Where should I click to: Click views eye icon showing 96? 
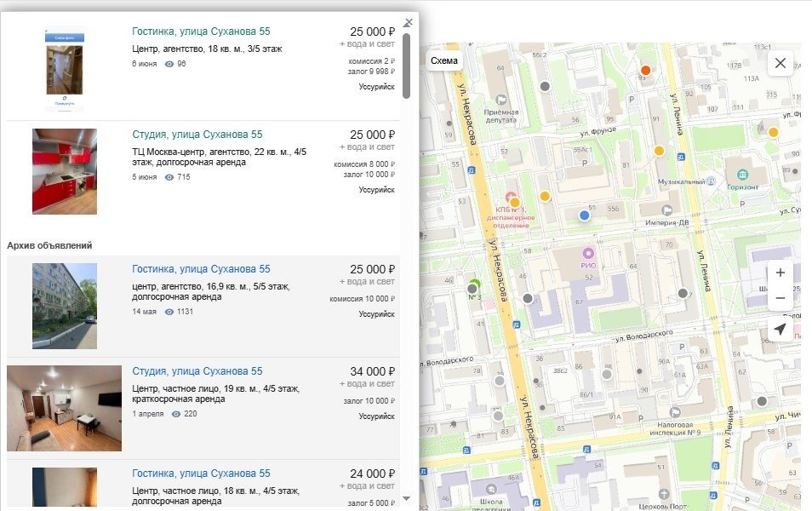click(x=169, y=64)
